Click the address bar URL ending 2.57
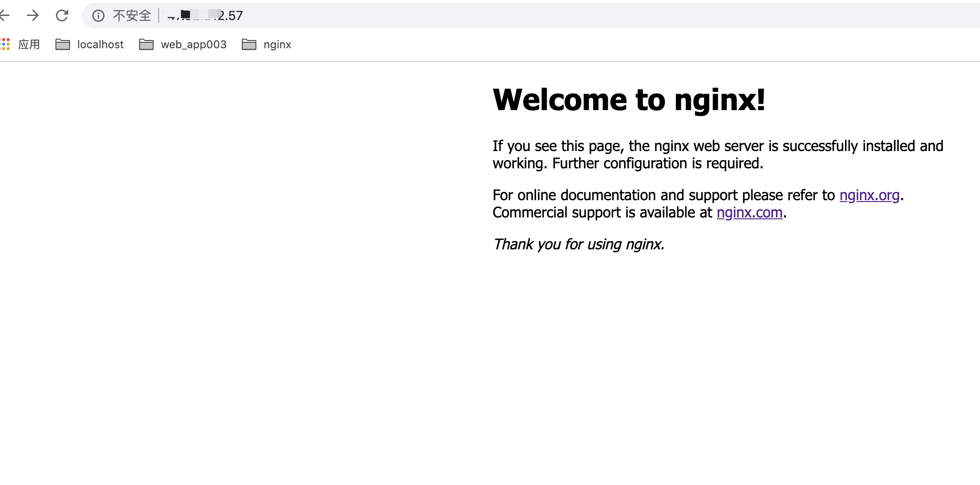Viewport: 980px width, 485px height. pyautogui.click(x=205, y=16)
